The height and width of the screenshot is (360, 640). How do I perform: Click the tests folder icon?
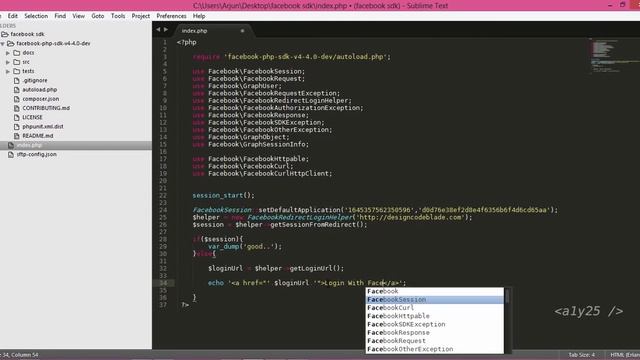(16, 71)
